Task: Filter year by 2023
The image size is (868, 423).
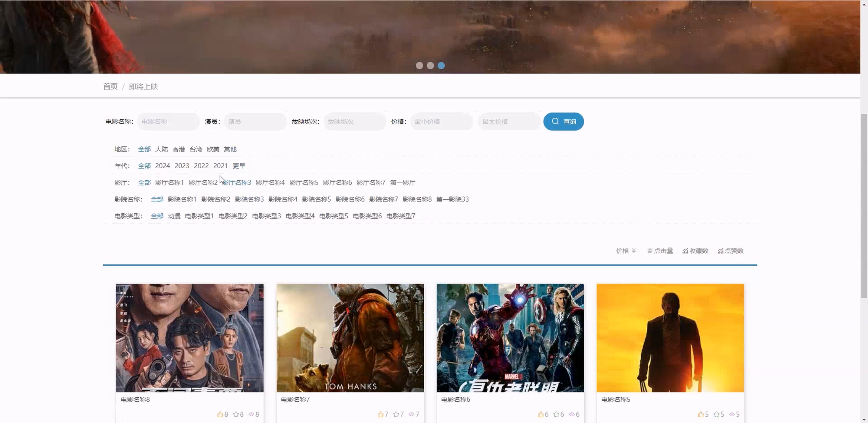Action: pyautogui.click(x=182, y=166)
